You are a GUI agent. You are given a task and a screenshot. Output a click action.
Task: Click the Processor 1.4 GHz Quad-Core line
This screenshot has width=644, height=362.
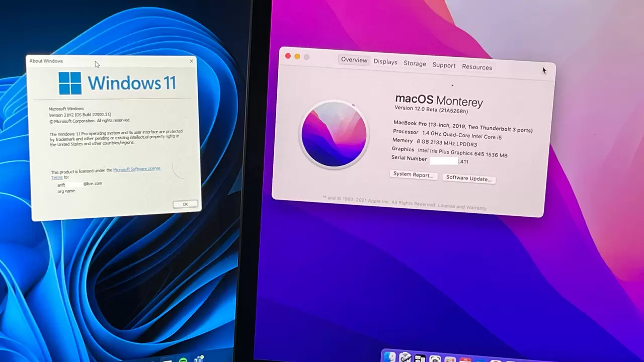pos(447,134)
